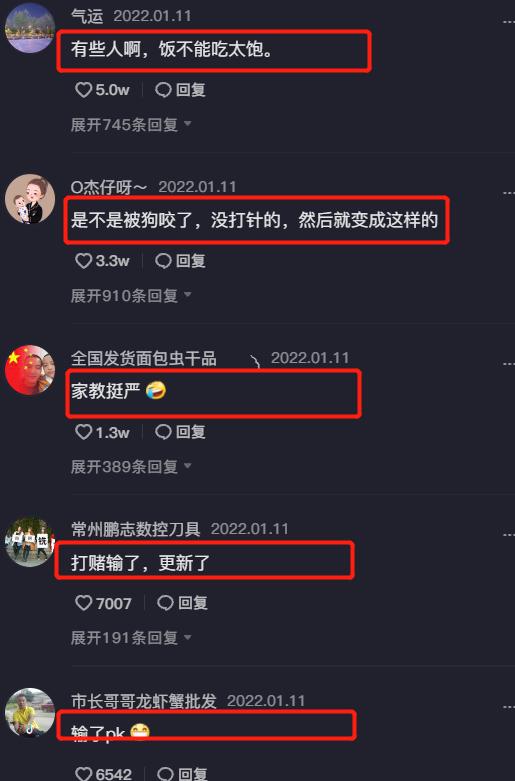Open more options for 气运's comment

point(508,21)
